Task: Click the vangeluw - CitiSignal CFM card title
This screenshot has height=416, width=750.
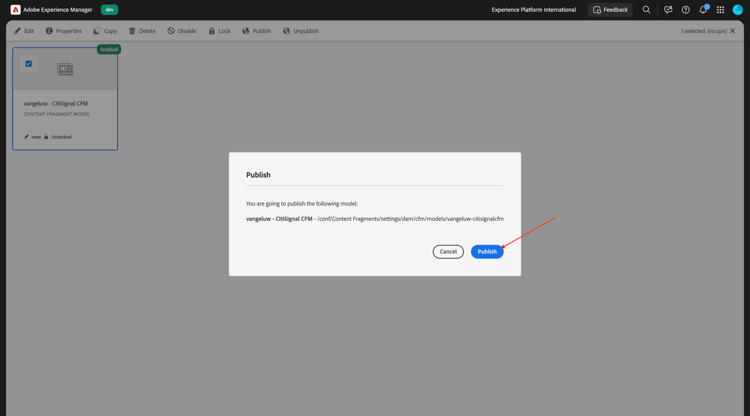Action: (56, 103)
